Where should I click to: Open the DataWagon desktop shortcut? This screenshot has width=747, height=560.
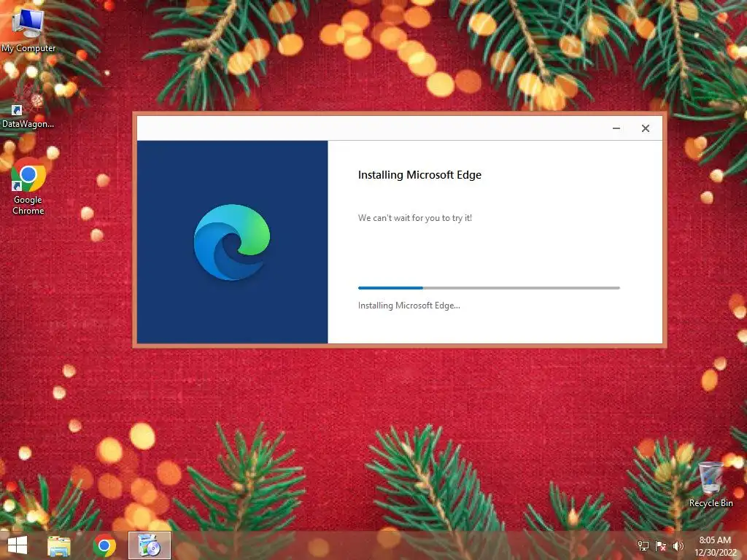28,106
